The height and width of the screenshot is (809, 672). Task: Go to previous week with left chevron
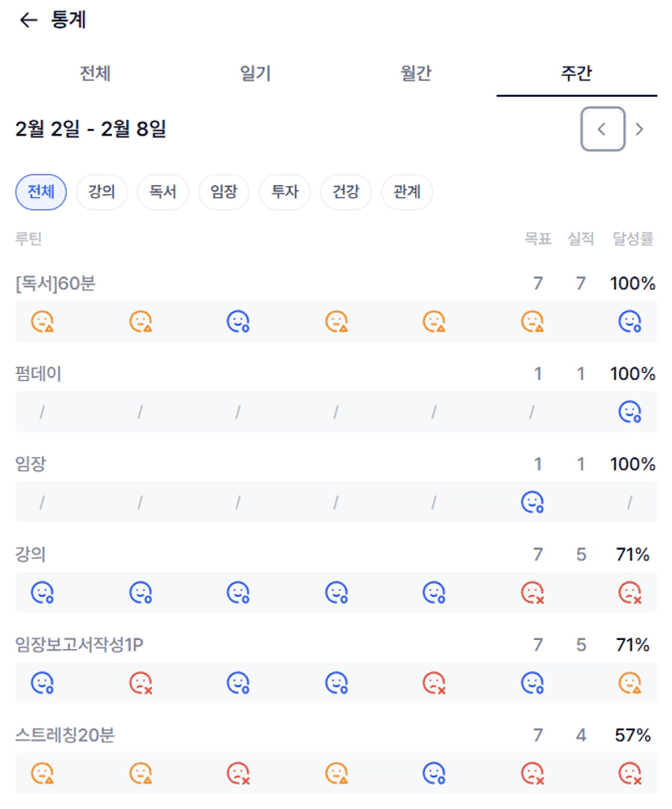(x=602, y=129)
